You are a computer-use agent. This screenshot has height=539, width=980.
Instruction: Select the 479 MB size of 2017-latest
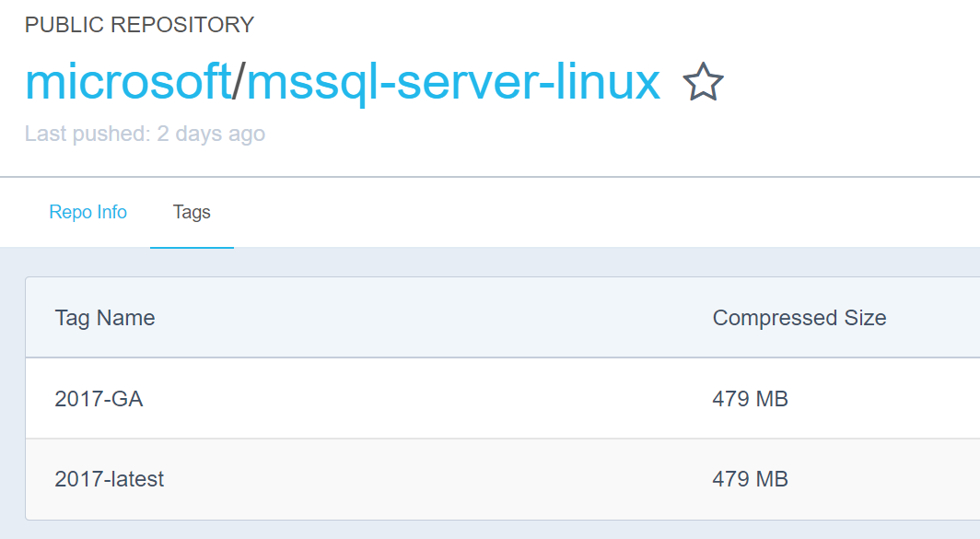749,479
